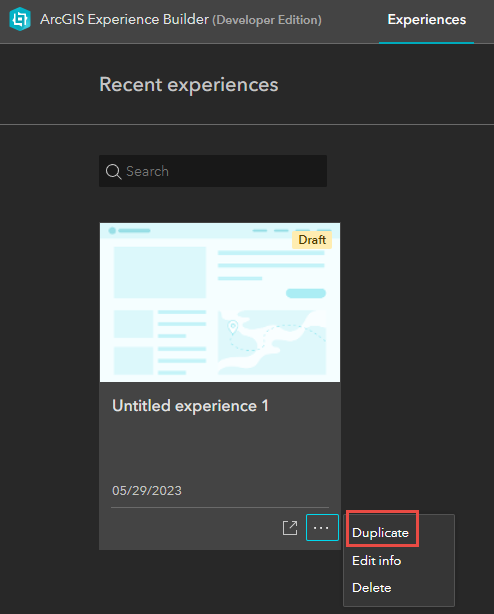Click the magnifier search icon

[x=114, y=172]
